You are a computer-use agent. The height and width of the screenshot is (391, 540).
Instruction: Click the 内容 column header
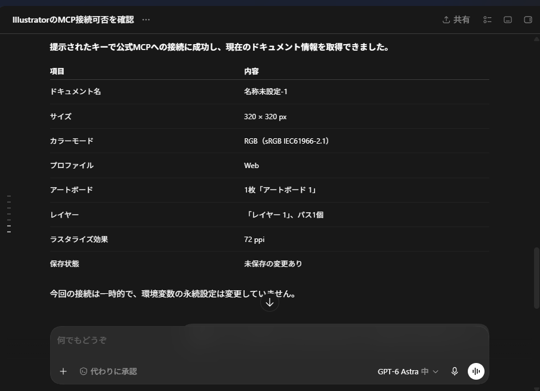tap(251, 71)
